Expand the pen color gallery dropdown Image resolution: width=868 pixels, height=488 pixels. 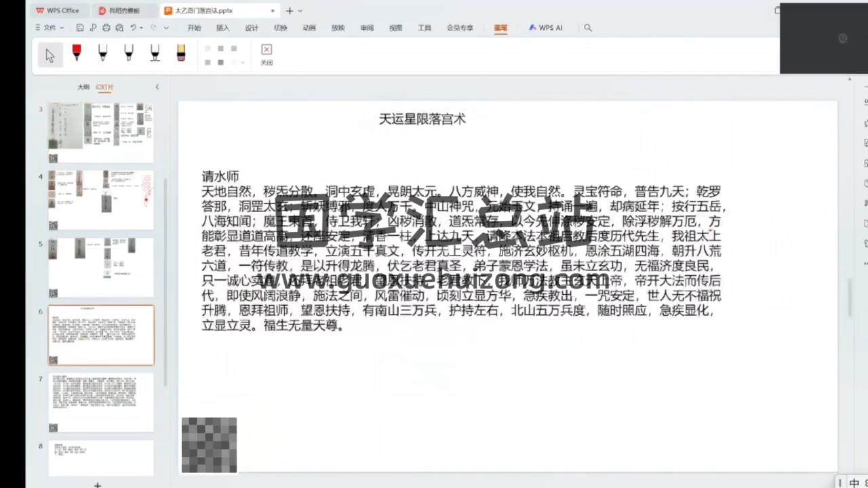coord(243,62)
